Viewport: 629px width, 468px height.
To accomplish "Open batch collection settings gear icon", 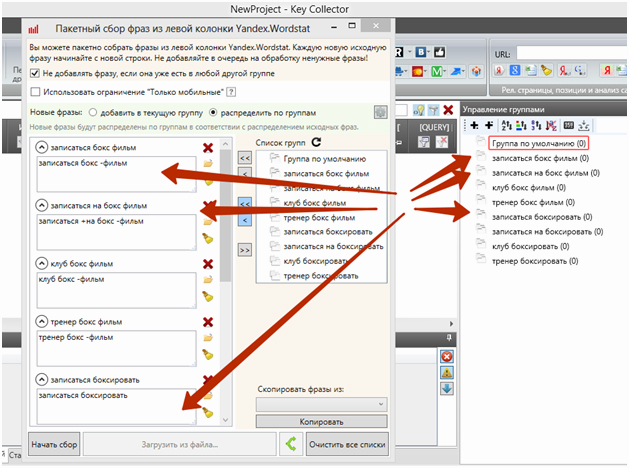I will [380, 112].
